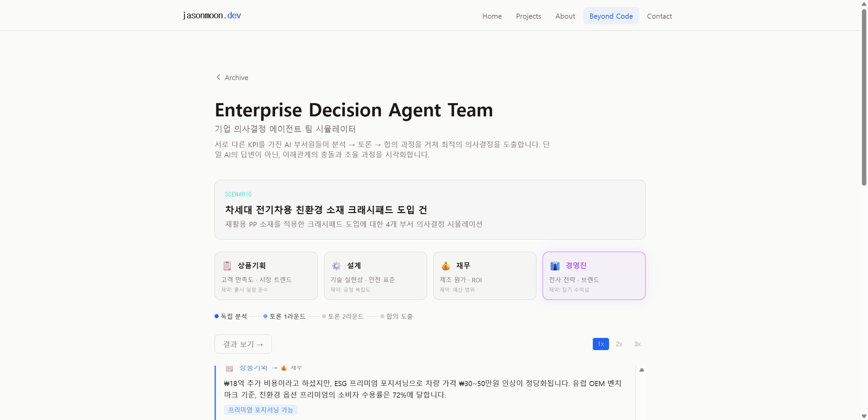Open the Beyond Code tab
868x420 pixels.
pyautogui.click(x=611, y=16)
